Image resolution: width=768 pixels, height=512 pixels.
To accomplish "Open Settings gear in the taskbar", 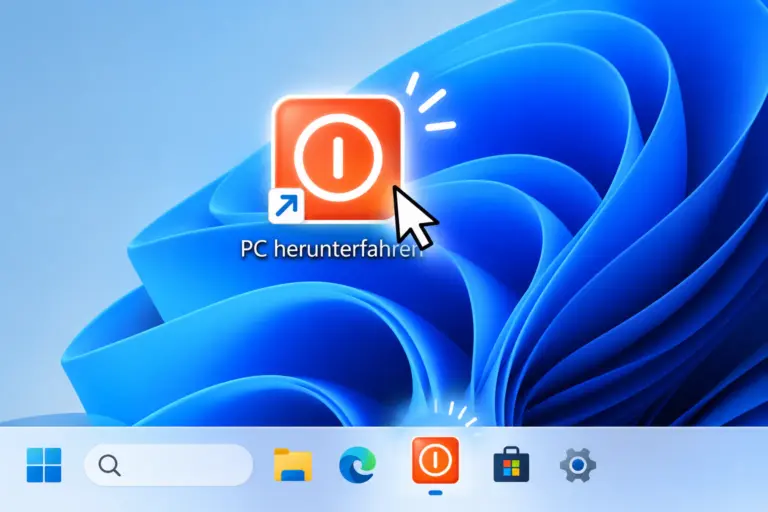I will click(x=578, y=464).
